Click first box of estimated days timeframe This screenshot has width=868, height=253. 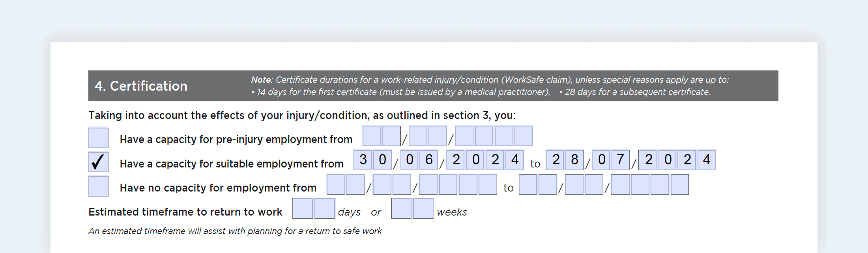(x=303, y=208)
